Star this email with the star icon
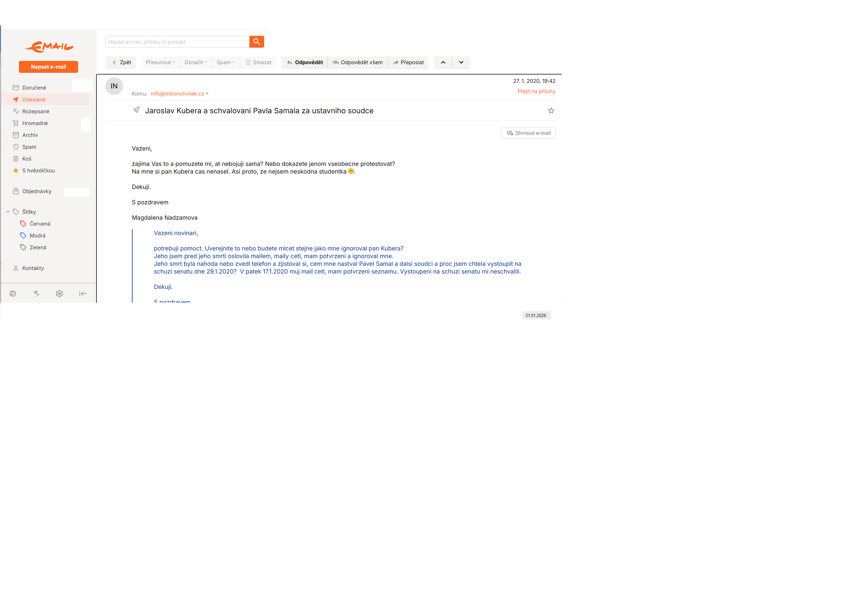Image resolution: width=868 pixels, height=605 pixels. tap(551, 111)
